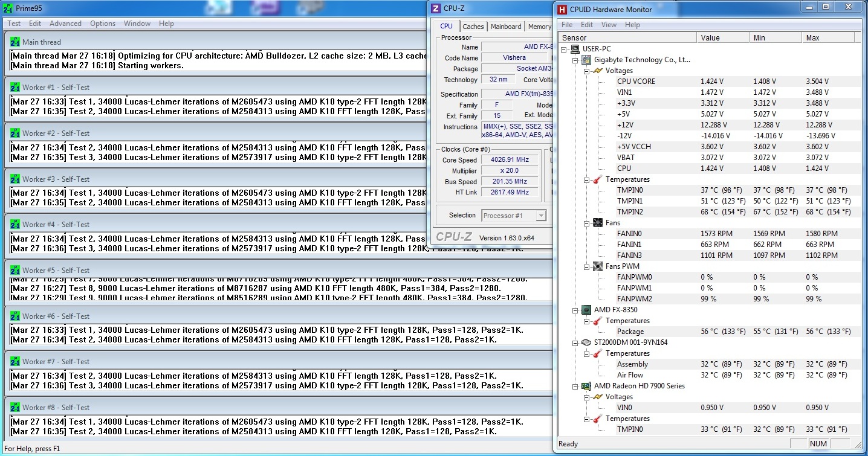Open the Advanced menu in Prime95
This screenshot has height=456, width=868.
tap(65, 24)
